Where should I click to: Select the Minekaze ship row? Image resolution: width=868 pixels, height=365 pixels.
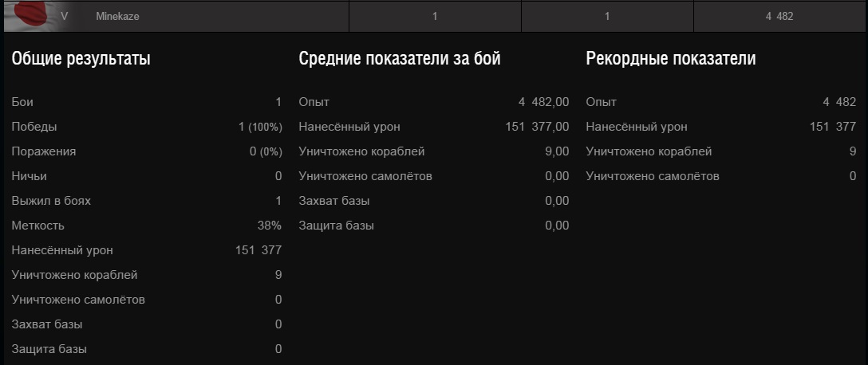coord(434,17)
